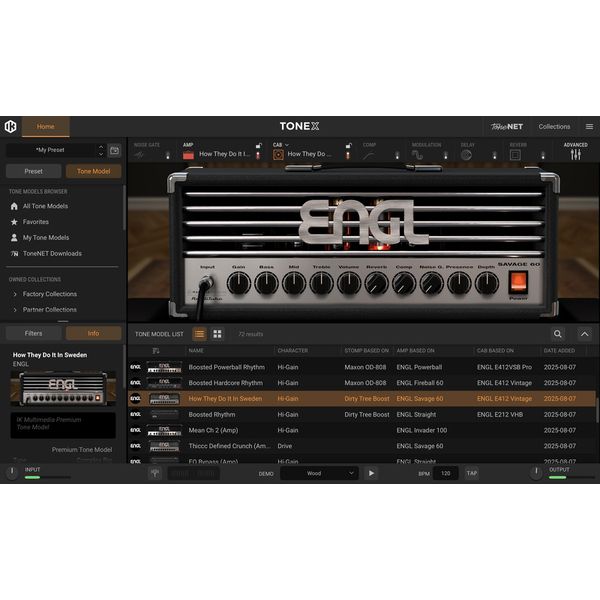The width and height of the screenshot is (600, 600).
Task: Click the modulation wave icon
Action: tap(417, 155)
